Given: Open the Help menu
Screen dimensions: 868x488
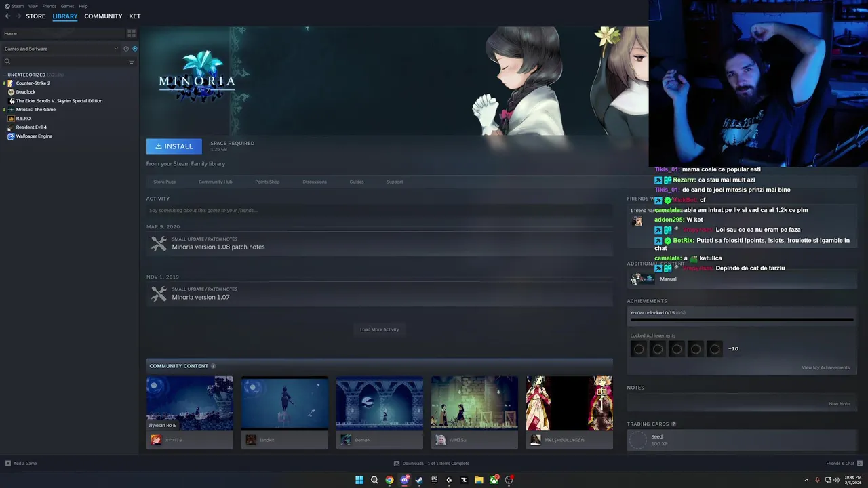Looking at the screenshot, I should pyautogui.click(x=83, y=6).
